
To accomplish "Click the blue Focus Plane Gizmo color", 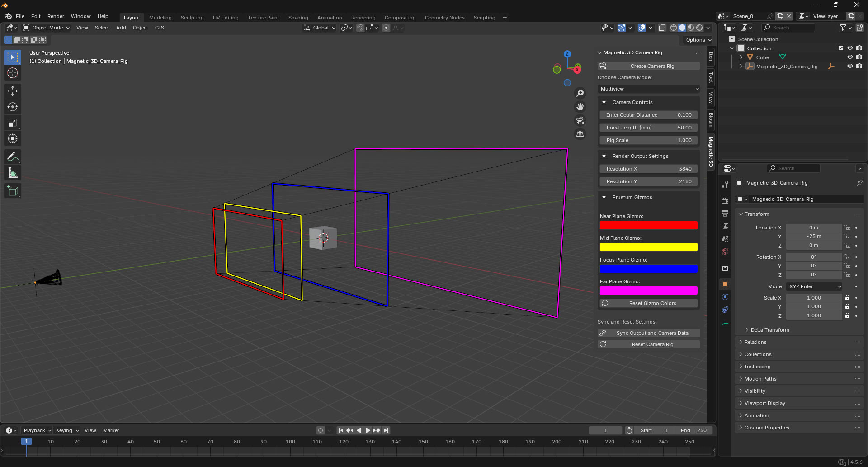I will click(x=649, y=269).
